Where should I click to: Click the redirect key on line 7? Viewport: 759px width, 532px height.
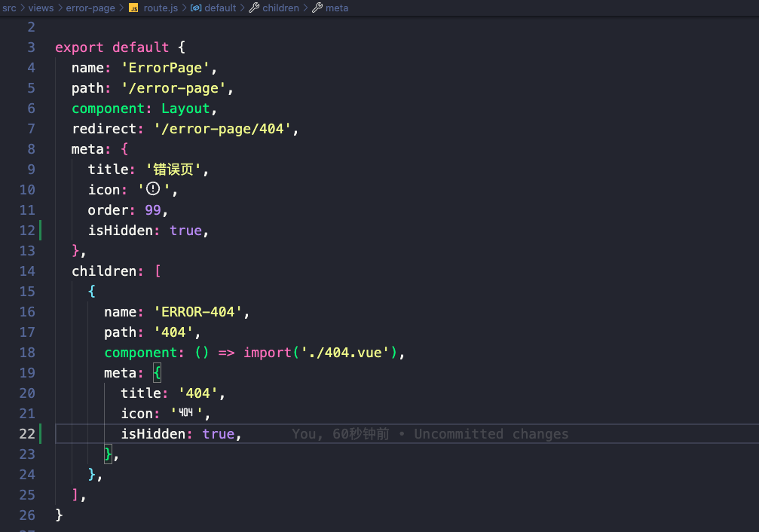(104, 129)
